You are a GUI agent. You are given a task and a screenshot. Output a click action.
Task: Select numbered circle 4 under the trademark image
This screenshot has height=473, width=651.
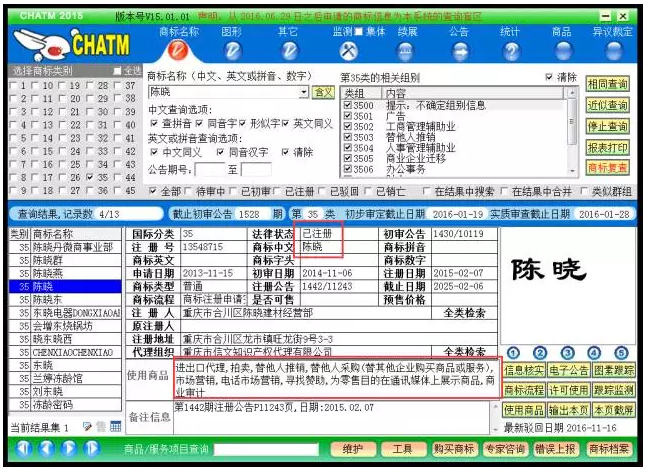point(594,353)
